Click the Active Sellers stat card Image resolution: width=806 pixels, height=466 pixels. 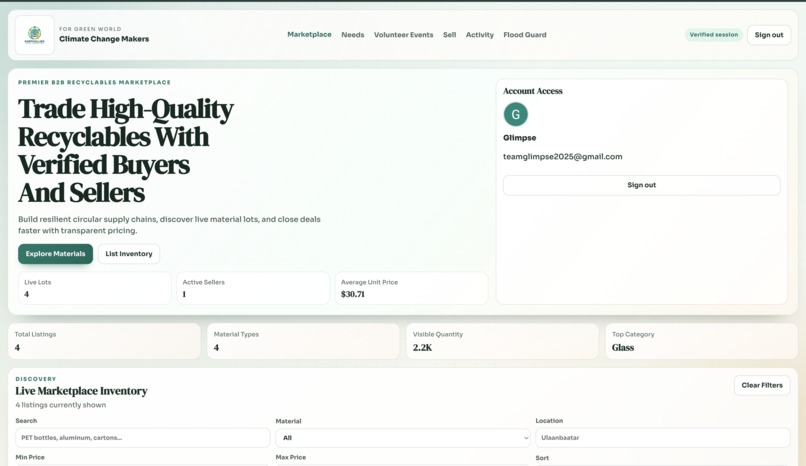coord(253,288)
